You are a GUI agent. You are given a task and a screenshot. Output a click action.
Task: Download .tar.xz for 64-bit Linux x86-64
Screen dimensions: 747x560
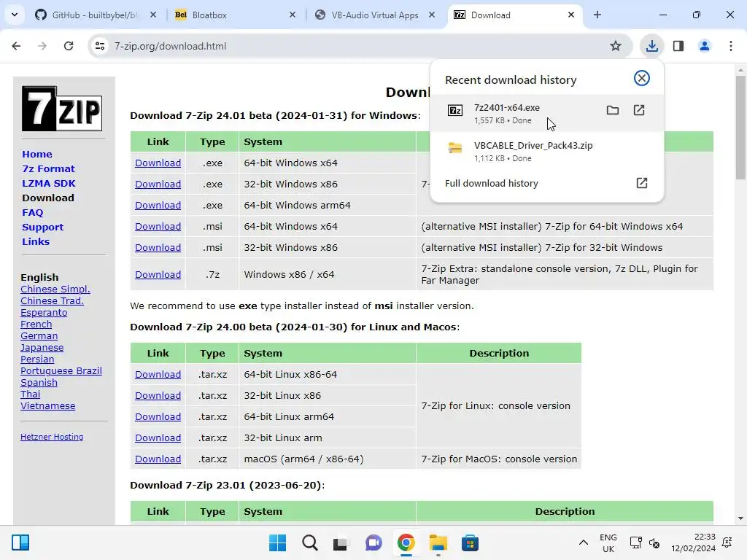pos(158,374)
